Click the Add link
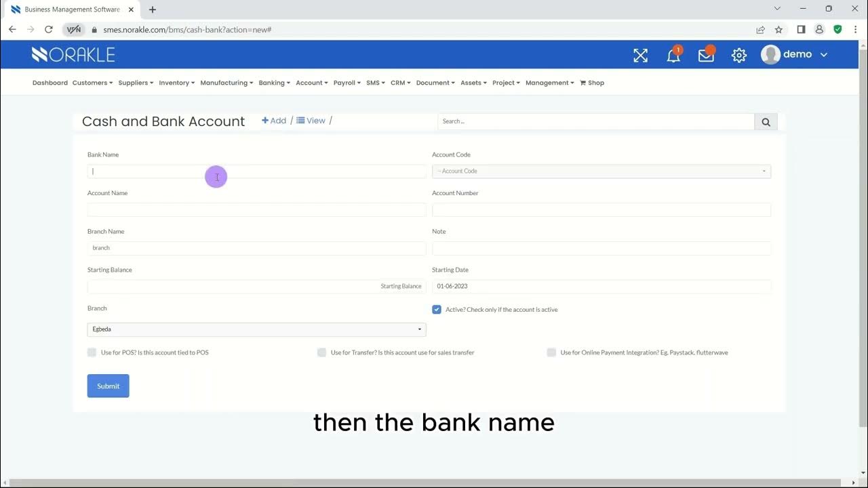The width and height of the screenshot is (868, 488). 274,121
